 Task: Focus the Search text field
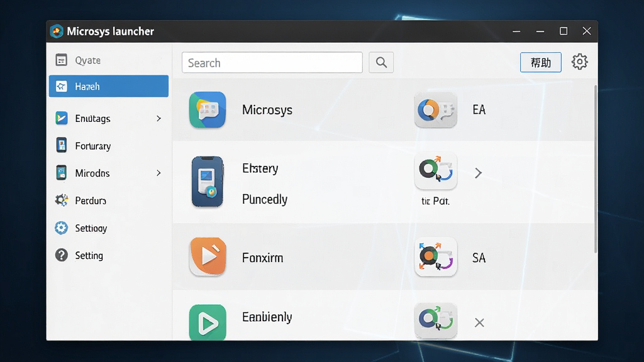tap(272, 62)
